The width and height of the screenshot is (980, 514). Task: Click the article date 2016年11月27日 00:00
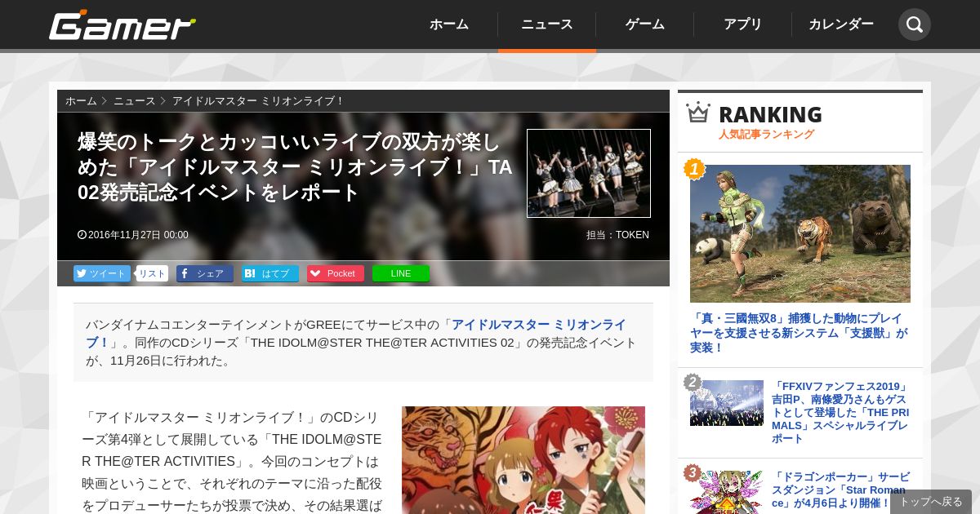pyautogui.click(x=133, y=235)
